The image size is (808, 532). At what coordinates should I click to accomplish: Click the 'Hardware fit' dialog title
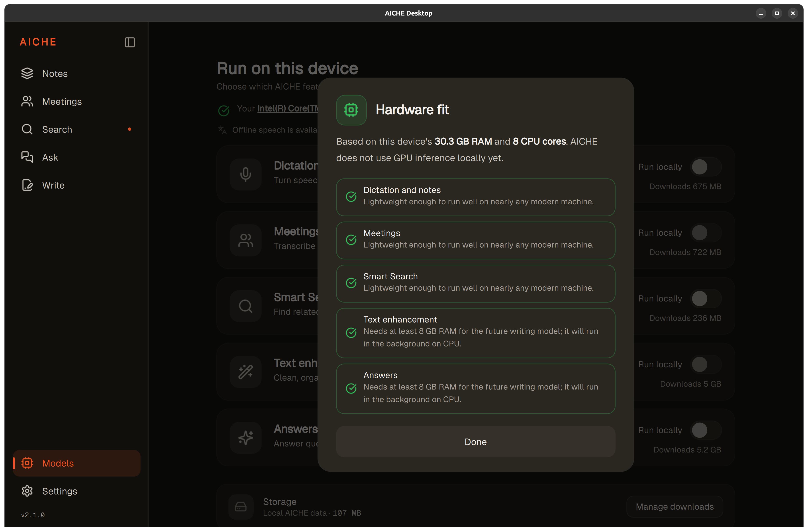(x=412, y=110)
